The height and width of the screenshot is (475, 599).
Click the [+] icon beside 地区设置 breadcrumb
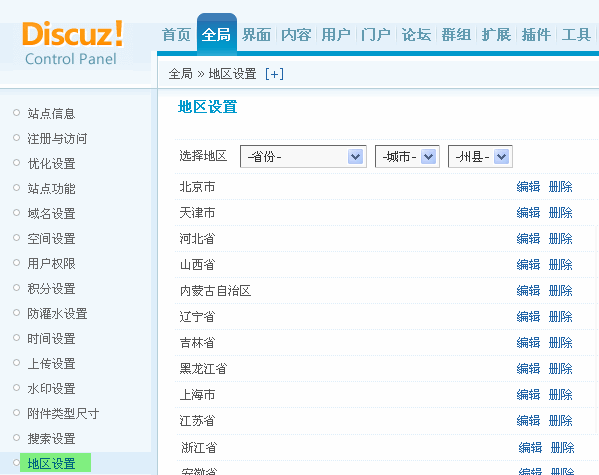pyautogui.click(x=274, y=74)
